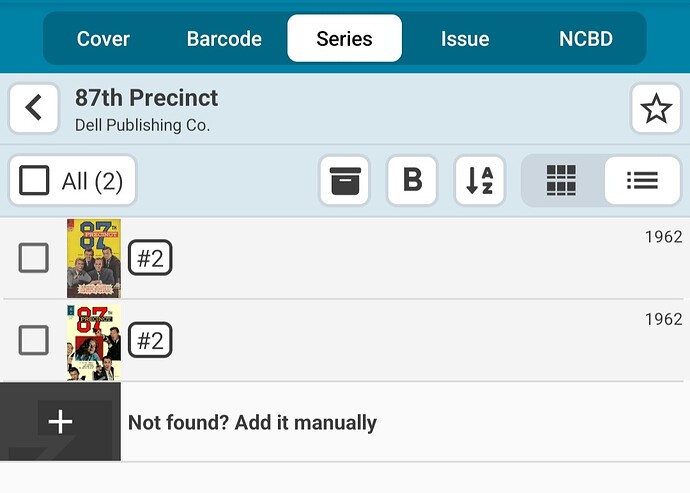Tick the checkbox for the first #2 issue
Viewport: 690px width, 493px height.
tap(34, 258)
